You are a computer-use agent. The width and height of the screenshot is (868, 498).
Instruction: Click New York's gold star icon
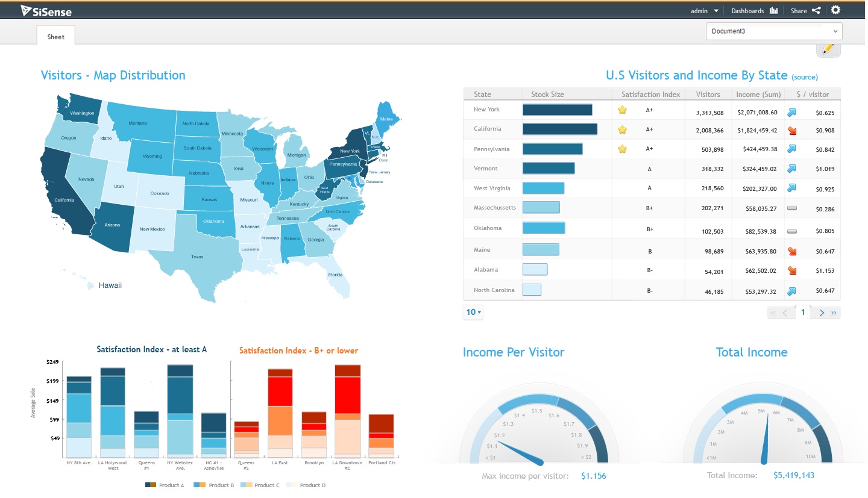(x=623, y=110)
